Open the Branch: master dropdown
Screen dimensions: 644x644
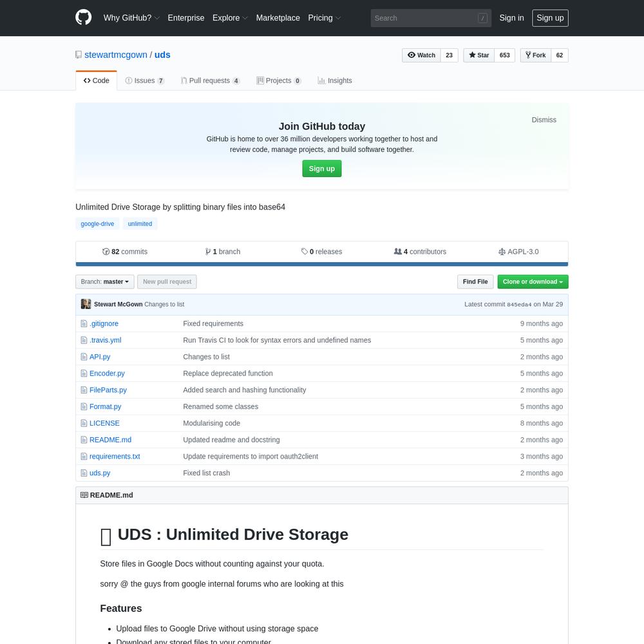(x=105, y=282)
